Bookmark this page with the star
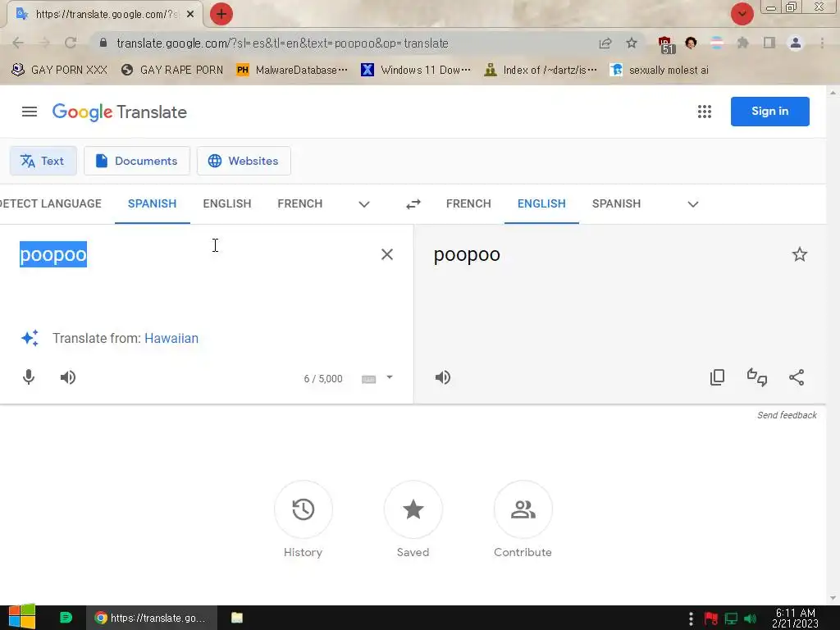The width and height of the screenshot is (840, 630). point(632,43)
